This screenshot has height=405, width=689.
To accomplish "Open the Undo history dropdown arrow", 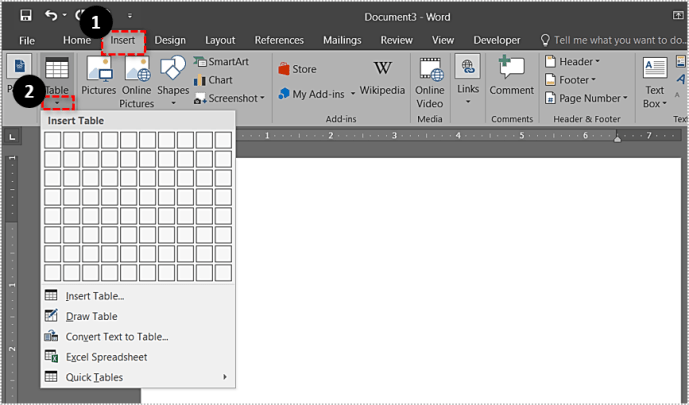I will pyautogui.click(x=64, y=16).
